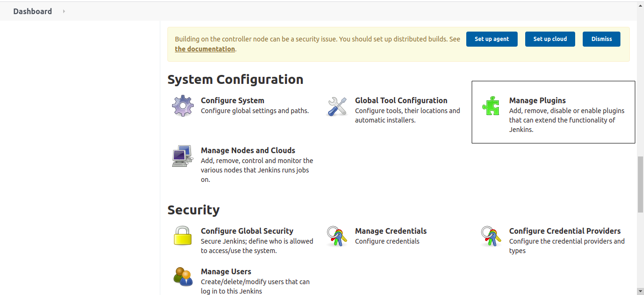Click the Set up cloud button

coord(550,39)
